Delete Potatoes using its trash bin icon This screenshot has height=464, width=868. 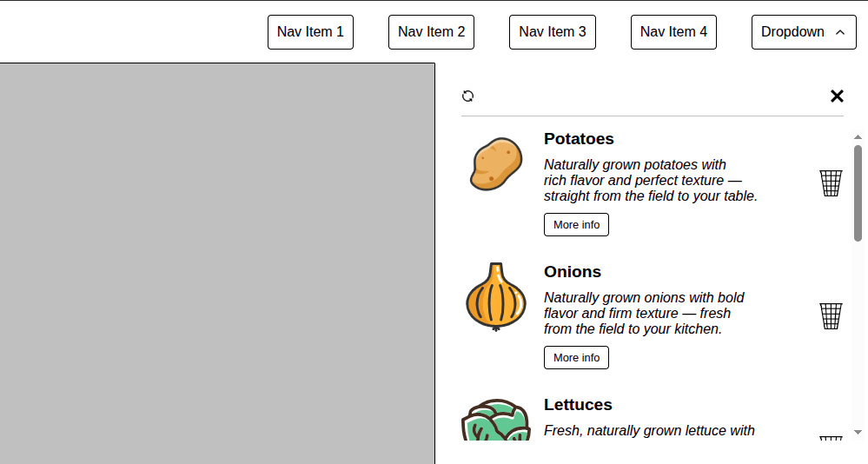(831, 182)
